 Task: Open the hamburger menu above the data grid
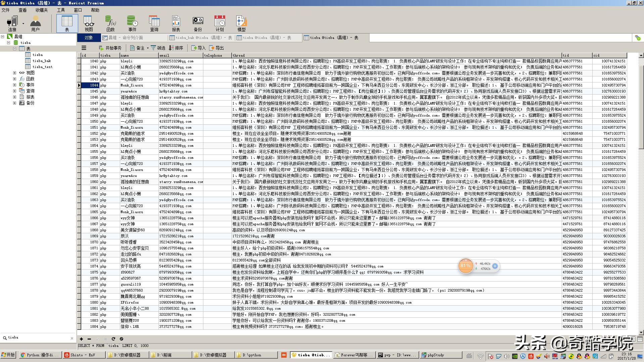(84, 48)
